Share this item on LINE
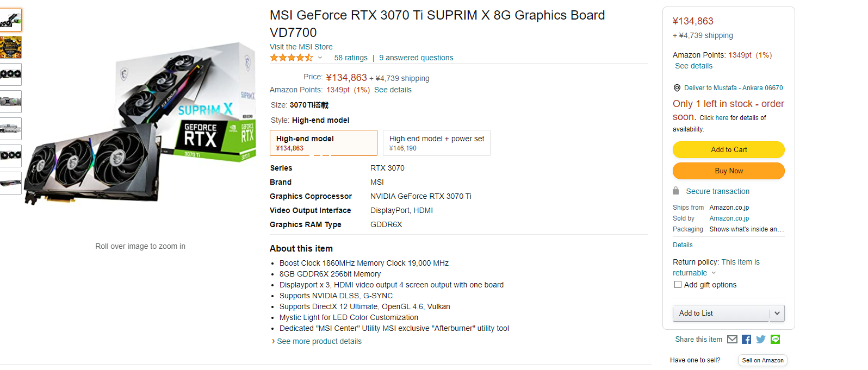The image size is (868, 370). point(775,340)
